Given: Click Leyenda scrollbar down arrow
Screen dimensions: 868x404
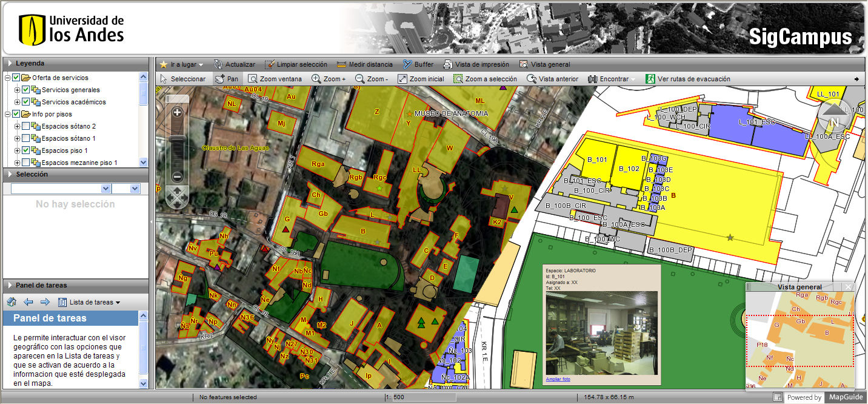Looking at the screenshot, I should coord(144,162).
